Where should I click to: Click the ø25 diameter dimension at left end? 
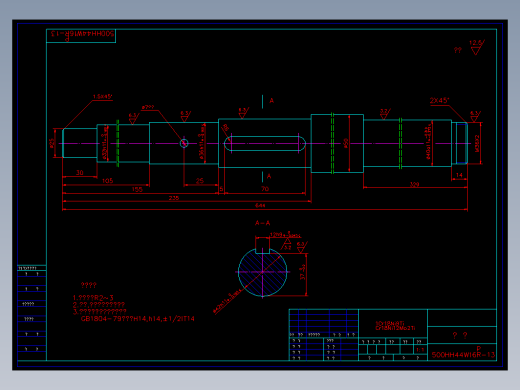52,143
